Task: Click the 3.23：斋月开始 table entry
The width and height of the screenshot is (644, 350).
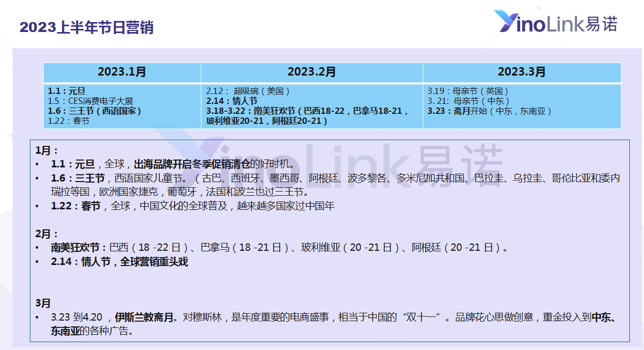Action: (x=489, y=111)
